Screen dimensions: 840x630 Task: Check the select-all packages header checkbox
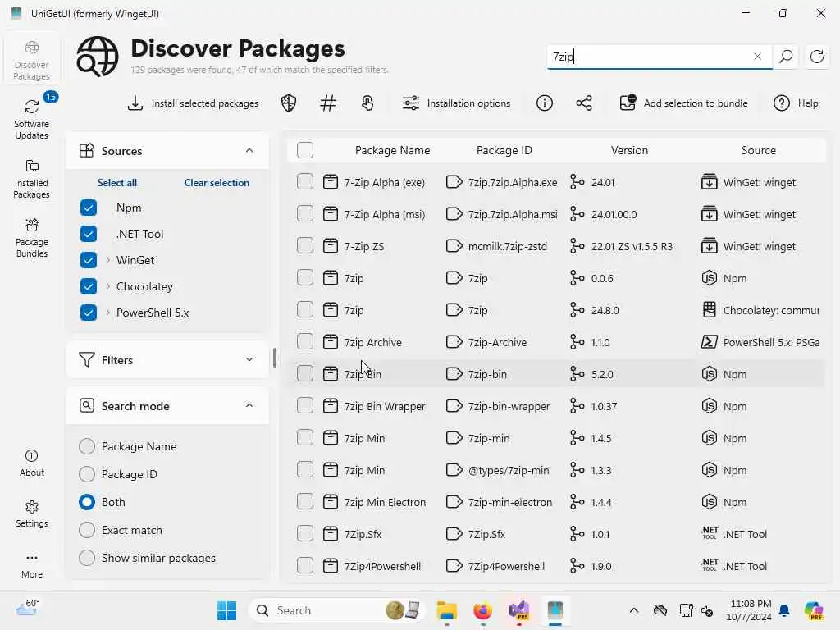pyautogui.click(x=305, y=150)
